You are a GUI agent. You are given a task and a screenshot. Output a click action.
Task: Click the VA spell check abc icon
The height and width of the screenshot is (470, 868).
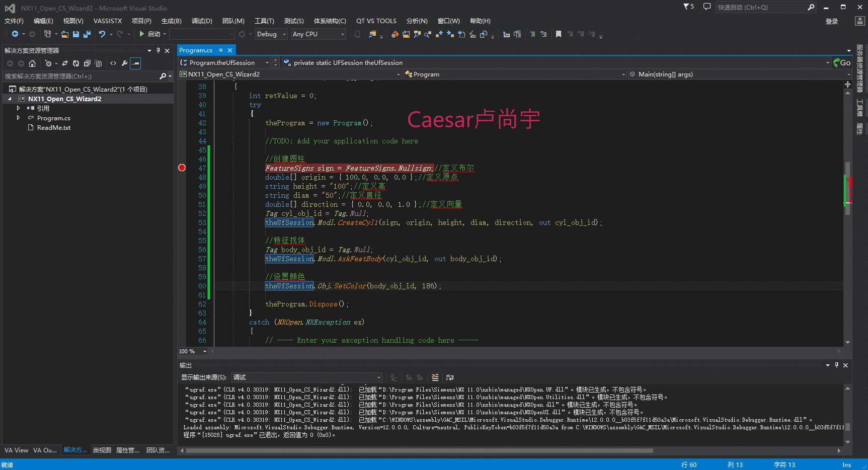click(x=472, y=34)
